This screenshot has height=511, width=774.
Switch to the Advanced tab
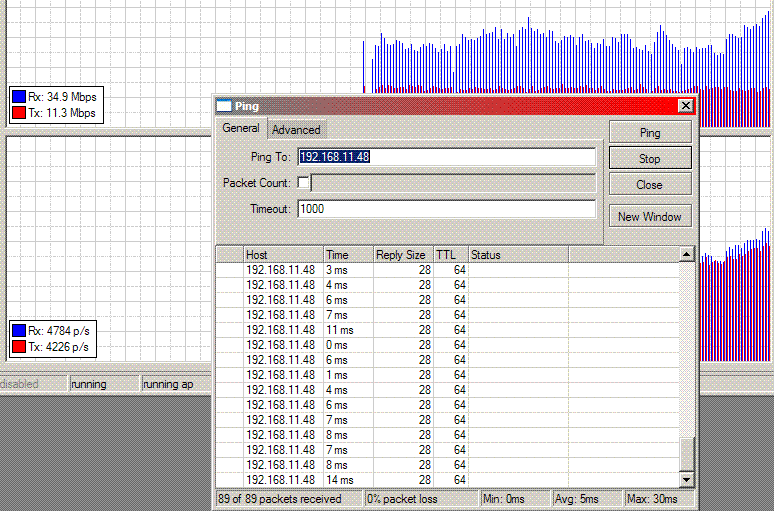pyautogui.click(x=296, y=130)
